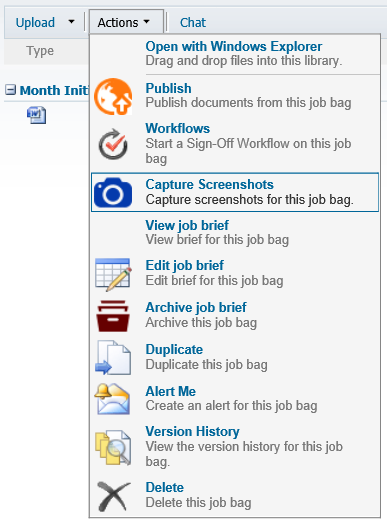Viewport: 387px width, 523px height.
Task: Click the Alert Me bell envelope icon
Action: coord(112,399)
